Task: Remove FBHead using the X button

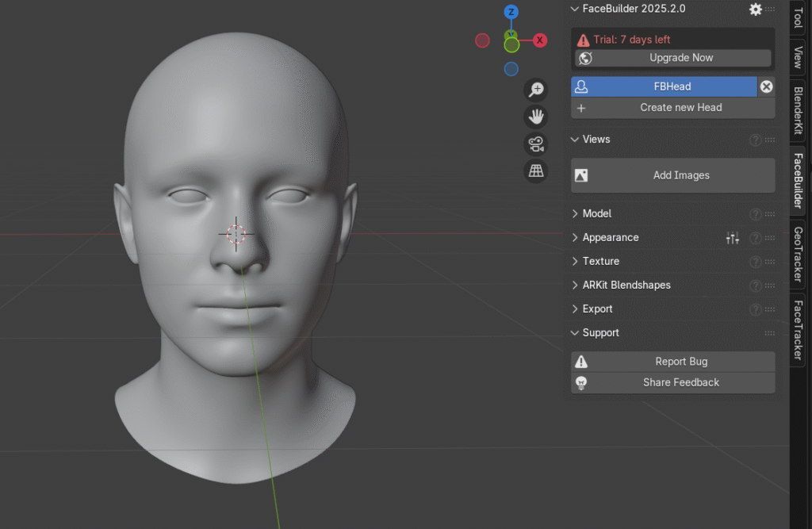Action: tap(766, 86)
